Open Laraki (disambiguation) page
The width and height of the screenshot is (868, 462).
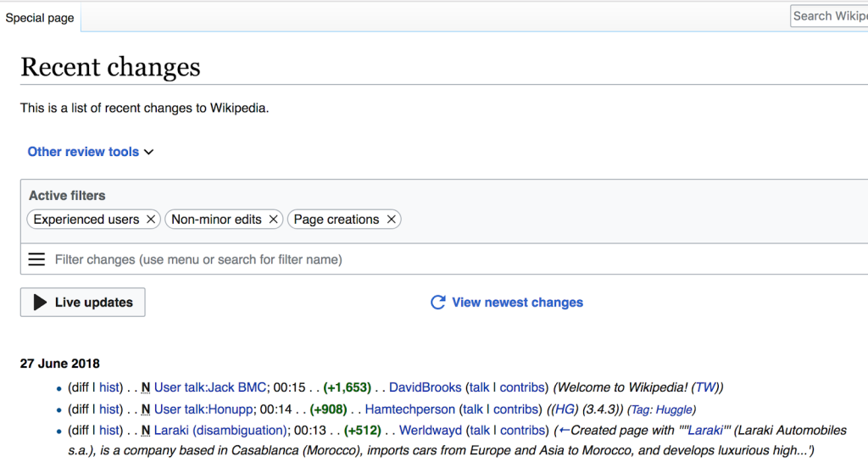click(x=220, y=431)
